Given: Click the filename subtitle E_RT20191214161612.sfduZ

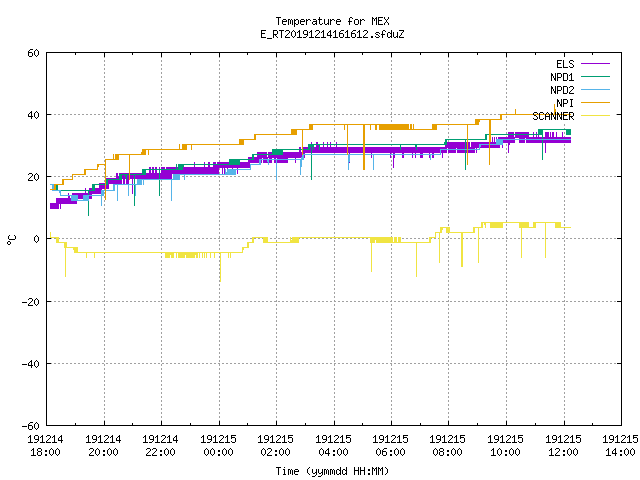Looking at the screenshot, I should pyautogui.click(x=332, y=34).
